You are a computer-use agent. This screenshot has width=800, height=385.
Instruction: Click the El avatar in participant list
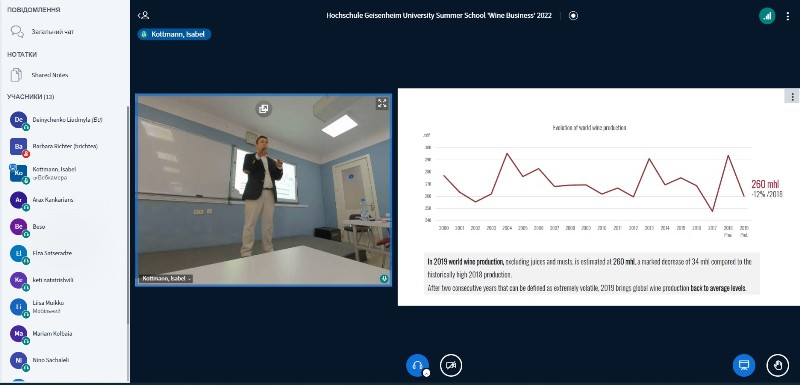point(18,253)
